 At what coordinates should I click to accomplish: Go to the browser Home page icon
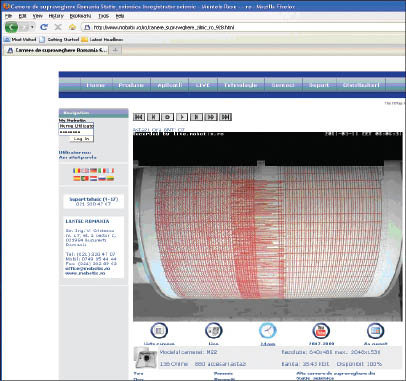72,27
